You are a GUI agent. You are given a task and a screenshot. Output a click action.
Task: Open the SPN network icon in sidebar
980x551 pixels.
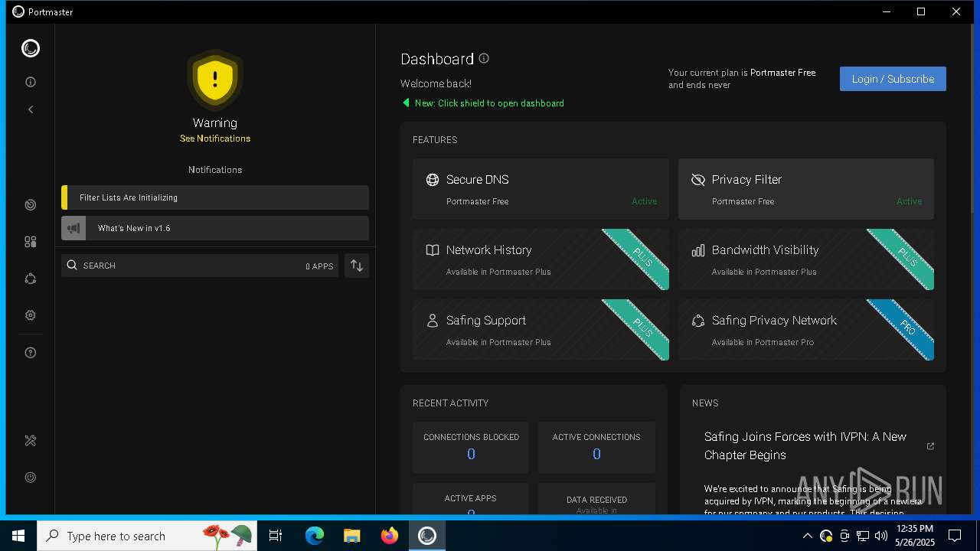[31, 279]
